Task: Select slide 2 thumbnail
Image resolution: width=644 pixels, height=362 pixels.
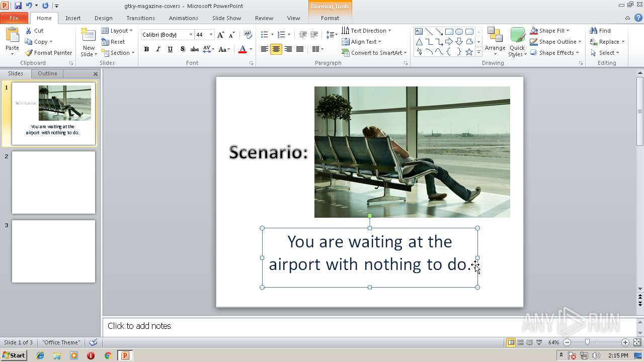Action: [53, 183]
